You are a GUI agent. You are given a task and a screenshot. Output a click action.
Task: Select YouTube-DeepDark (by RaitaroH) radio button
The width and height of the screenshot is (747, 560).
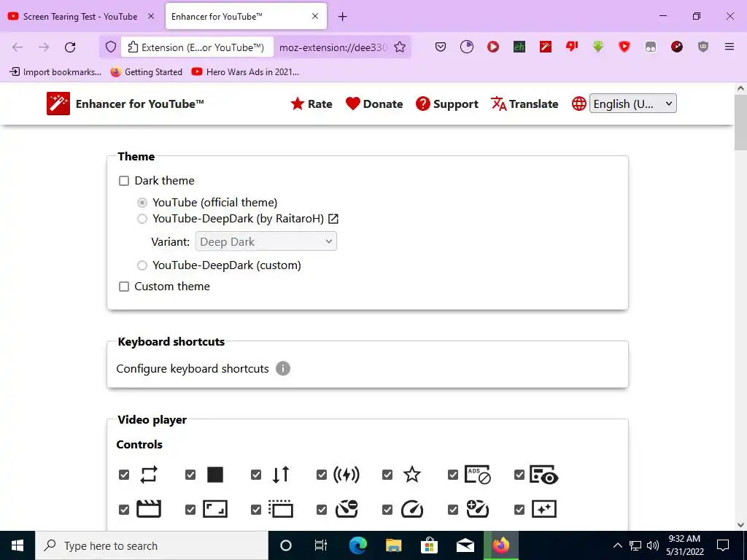click(142, 219)
